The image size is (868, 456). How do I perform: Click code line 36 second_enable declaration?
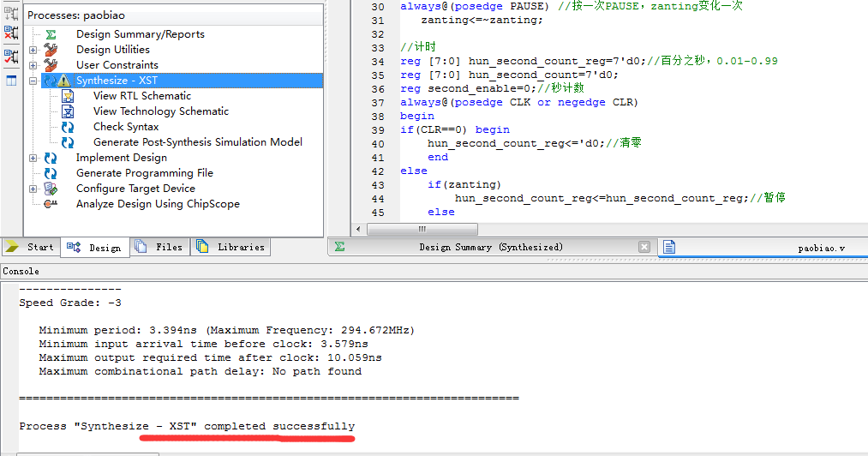click(492, 88)
